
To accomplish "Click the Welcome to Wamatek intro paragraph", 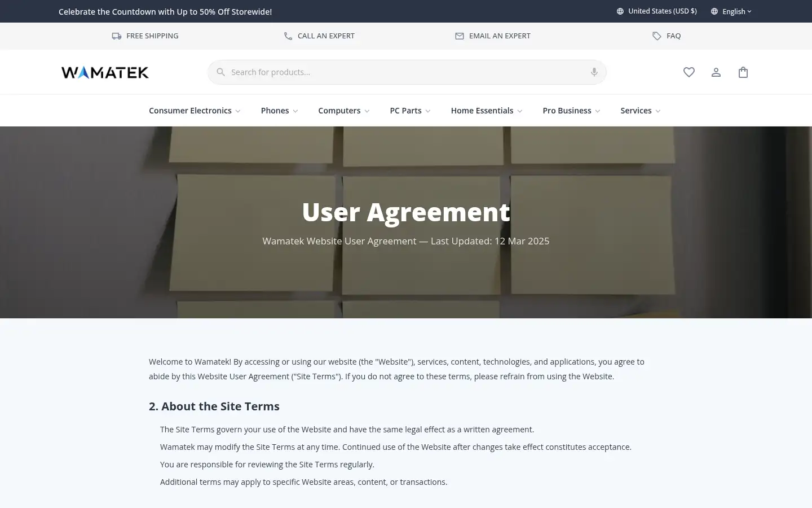I will (x=396, y=369).
